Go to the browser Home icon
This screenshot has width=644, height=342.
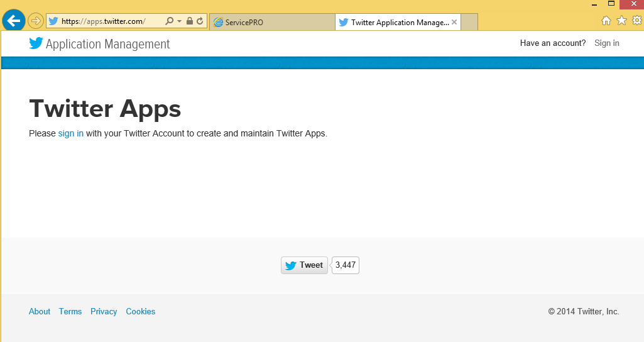pyautogui.click(x=606, y=21)
